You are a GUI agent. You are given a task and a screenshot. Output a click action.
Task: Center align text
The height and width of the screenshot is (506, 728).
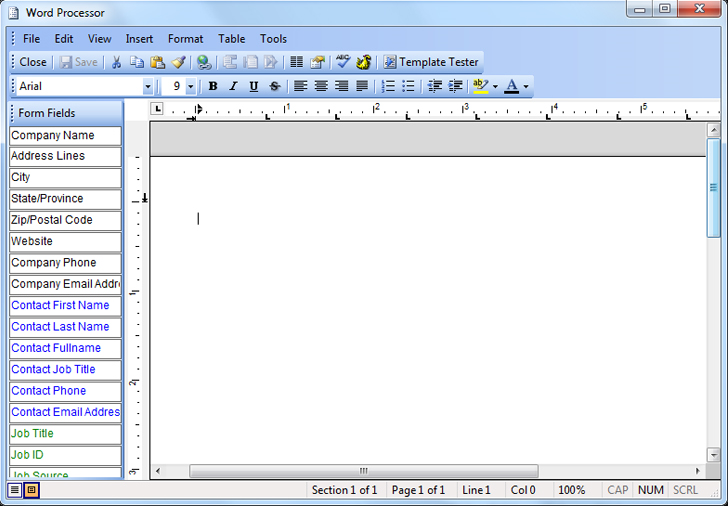321,86
